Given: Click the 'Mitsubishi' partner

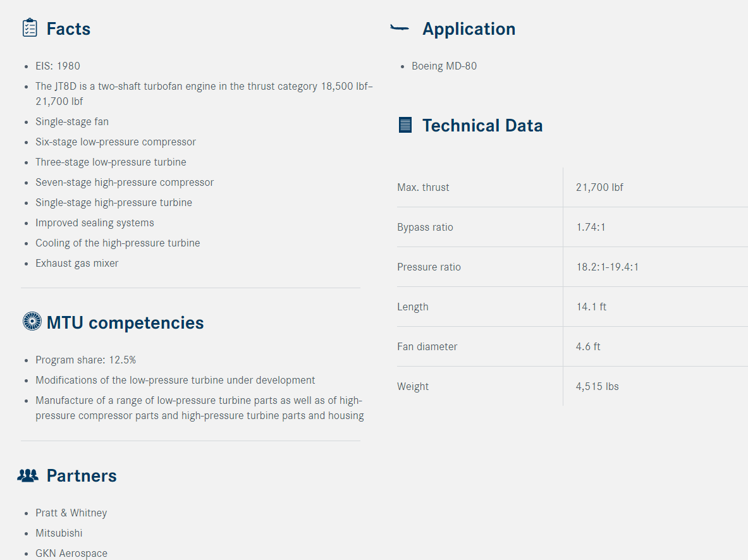Looking at the screenshot, I should (59, 533).
